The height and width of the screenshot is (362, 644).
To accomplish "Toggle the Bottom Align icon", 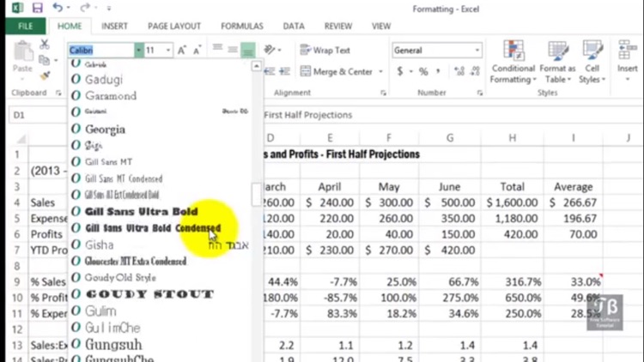I will (248, 50).
